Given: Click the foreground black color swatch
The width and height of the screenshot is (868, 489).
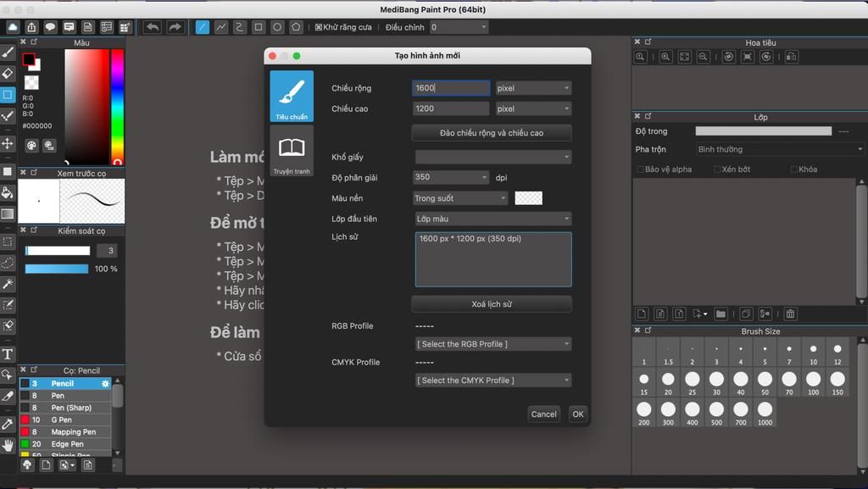Looking at the screenshot, I should [29, 59].
